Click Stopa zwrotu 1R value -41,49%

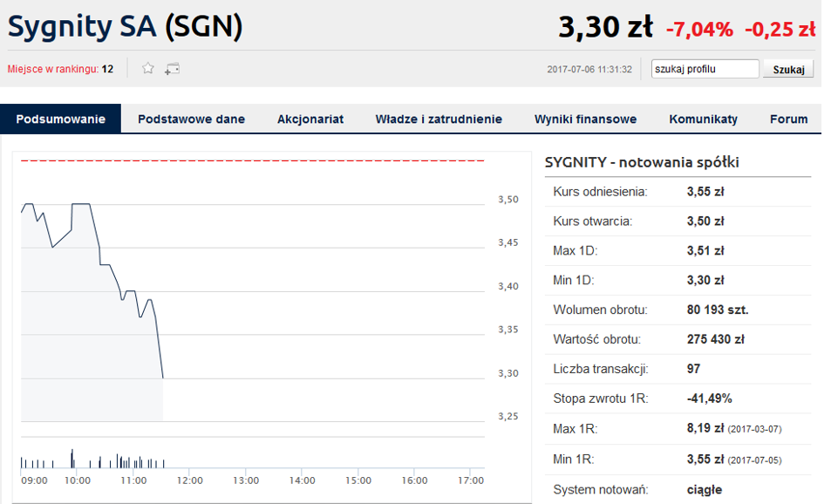point(709,398)
